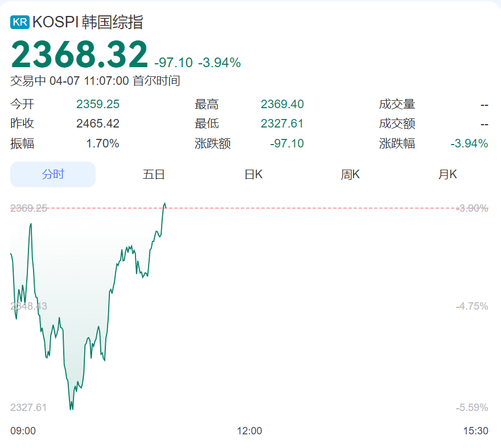The image size is (501, 448).
Task: Click the lowest trough of the chart line
Action: point(71,408)
